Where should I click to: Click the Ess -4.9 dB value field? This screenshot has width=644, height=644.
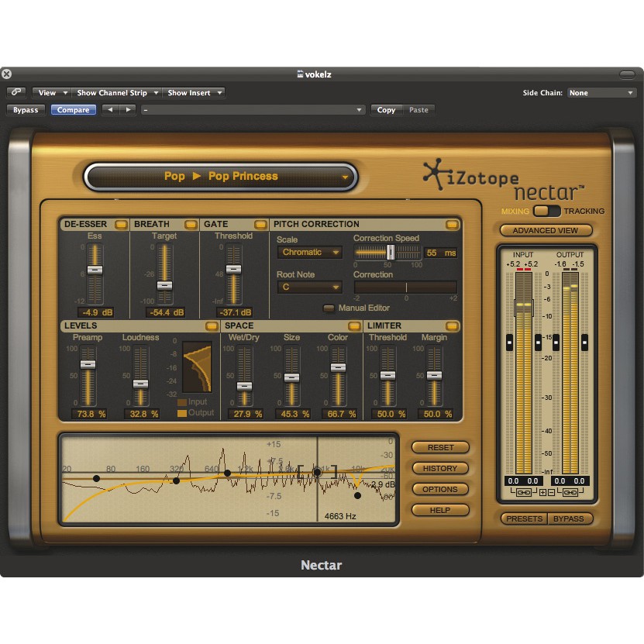(97, 312)
